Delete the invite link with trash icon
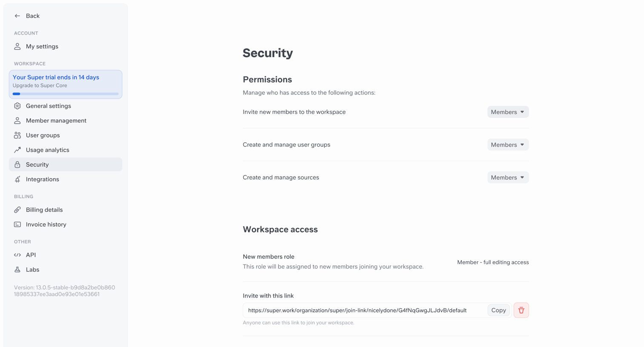 [x=521, y=310]
